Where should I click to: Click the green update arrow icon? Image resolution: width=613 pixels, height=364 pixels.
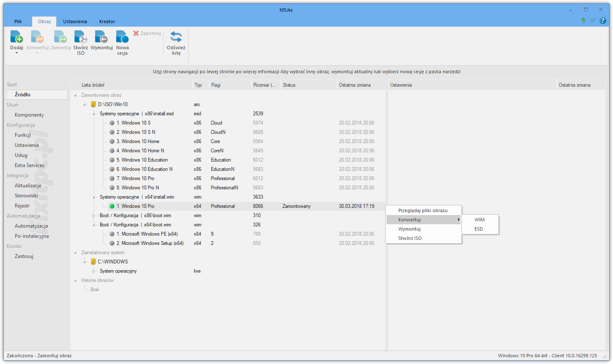click(583, 21)
